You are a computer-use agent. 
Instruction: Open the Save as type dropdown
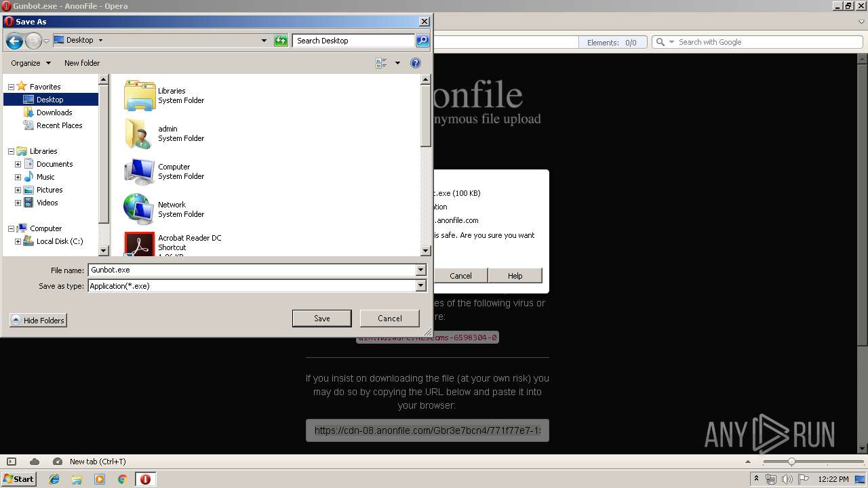click(420, 286)
